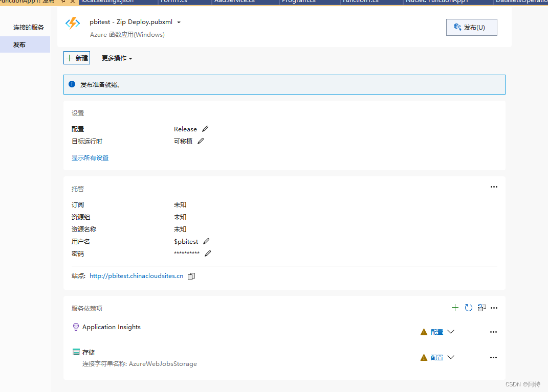Edit the 可移植 target runtime pencil icon

[201, 141]
